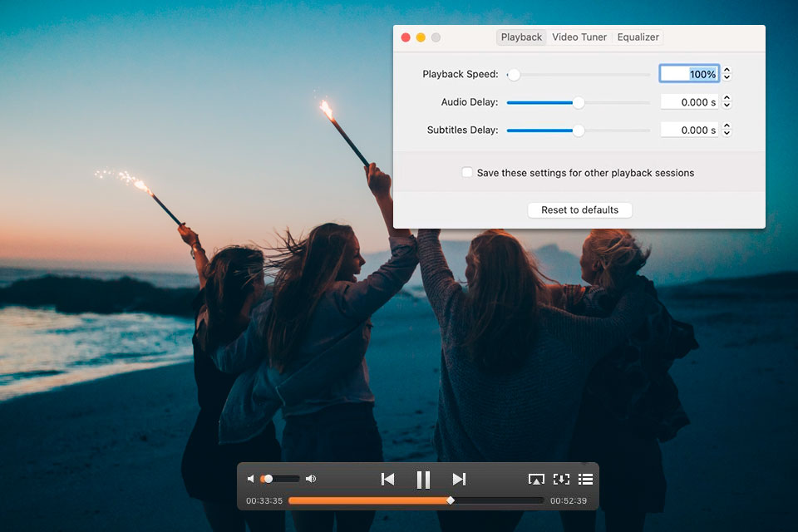
Task: Click the Audio Delay stepper arrows
Action: [727, 102]
